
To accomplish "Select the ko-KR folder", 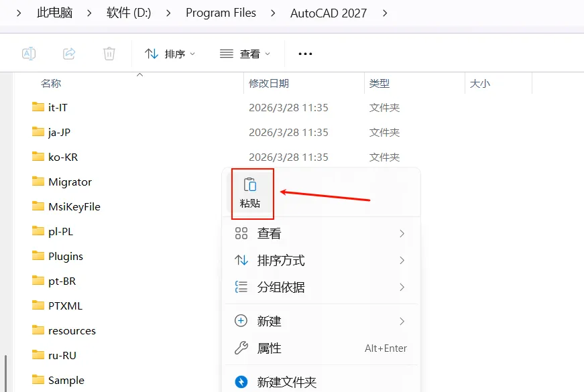I will pyautogui.click(x=63, y=157).
